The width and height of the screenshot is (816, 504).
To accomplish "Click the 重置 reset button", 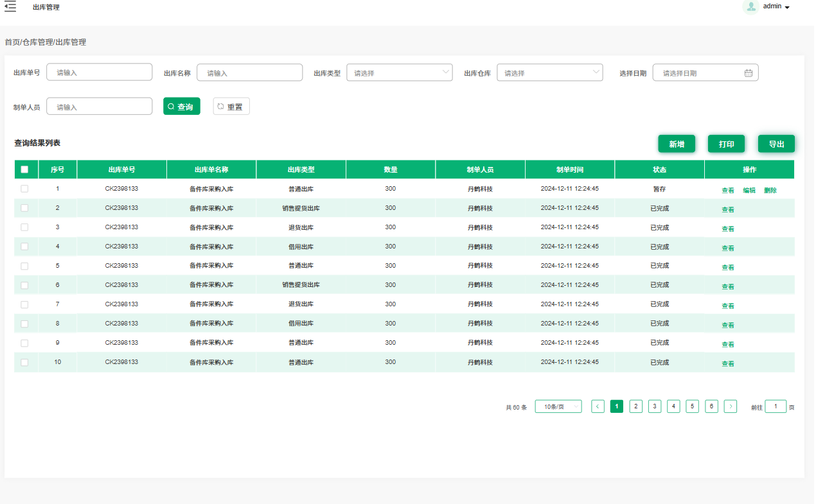I will point(231,107).
